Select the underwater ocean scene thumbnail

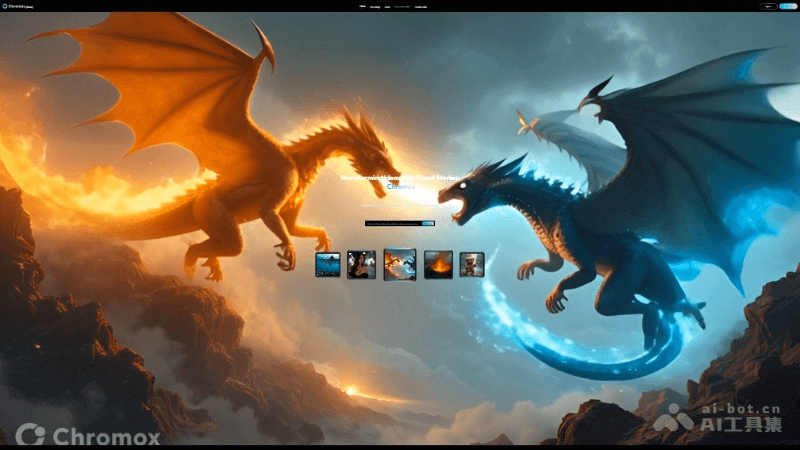click(x=328, y=264)
